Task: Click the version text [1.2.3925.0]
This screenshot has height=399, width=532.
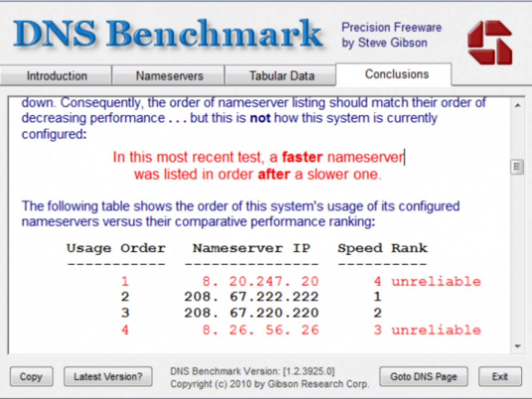Action: 308,371
